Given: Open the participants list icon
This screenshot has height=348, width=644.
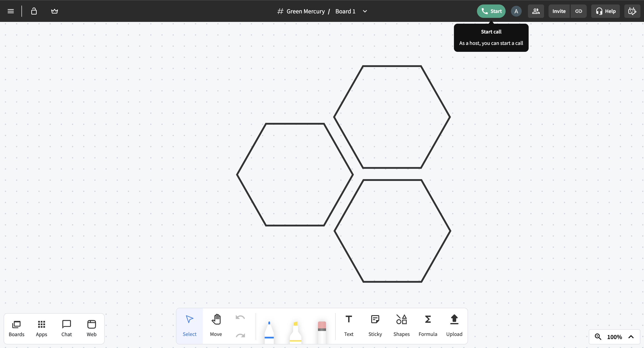Looking at the screenshot, I should click(x=536, y=11).
